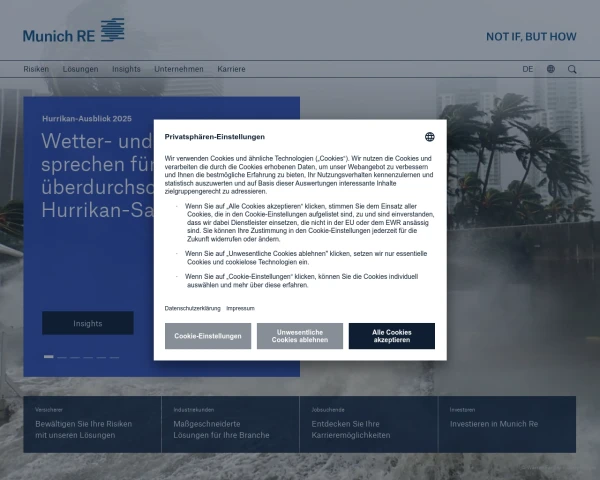Accept all with Alle Cookies akzeptieren
Viewport: 600px width, 480px height.
pyautogui.click(x=392, y=336)
